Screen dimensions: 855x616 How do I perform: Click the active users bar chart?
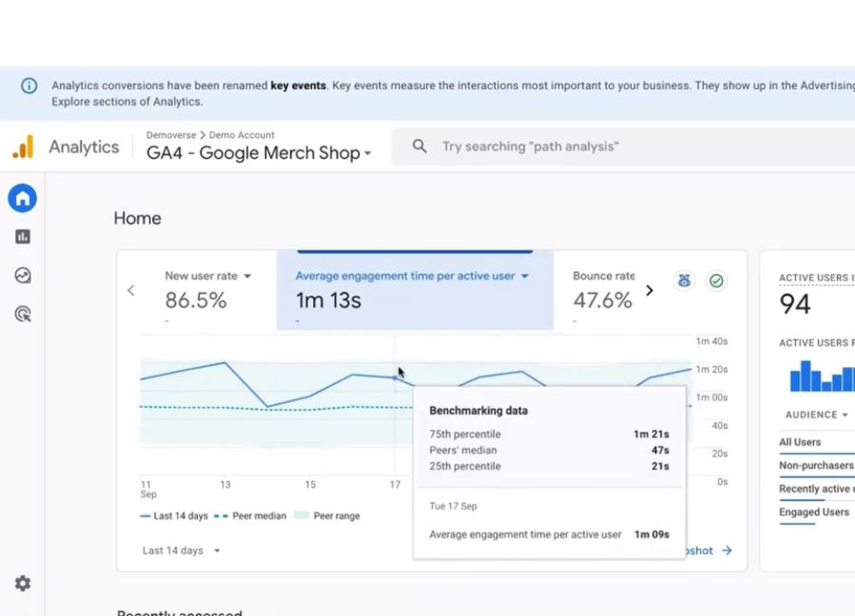click(x=823, y=376)
